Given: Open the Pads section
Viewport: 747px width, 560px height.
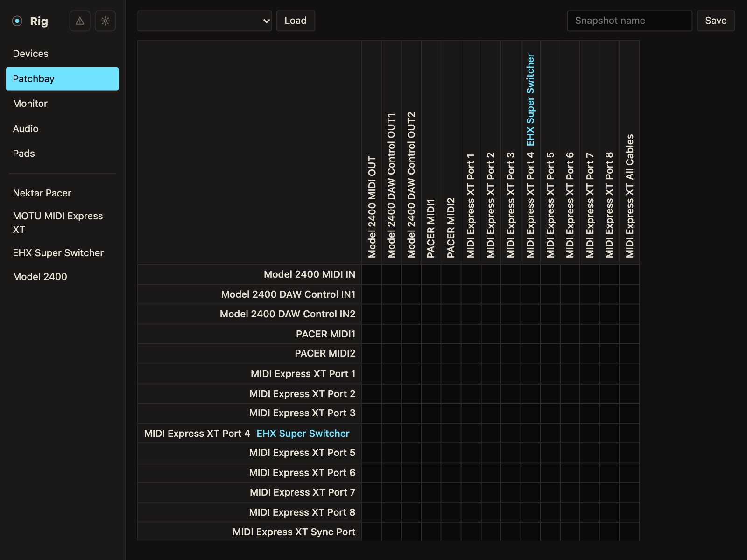Looking at the screenshot, I should pos(62,154).
